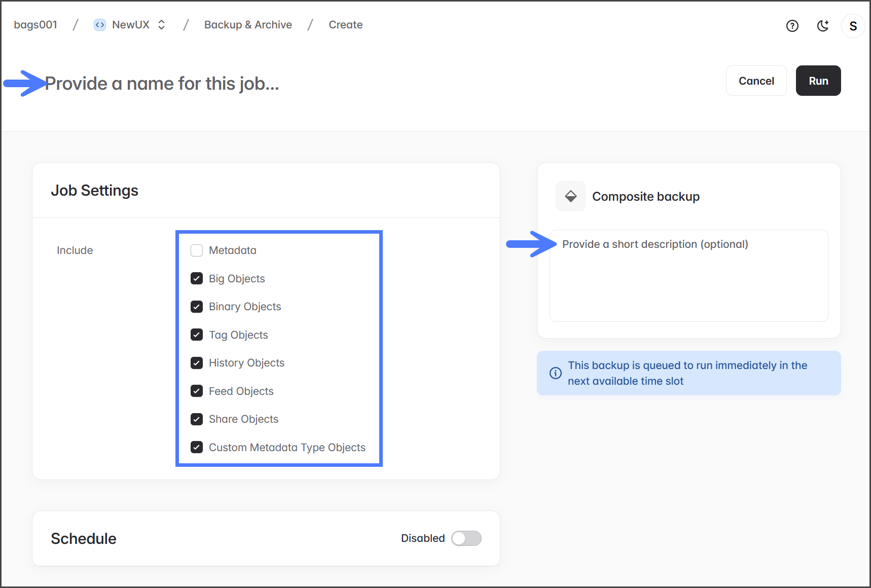
Task: Click the Composite backup diamond icon
Action: (571, 196)
